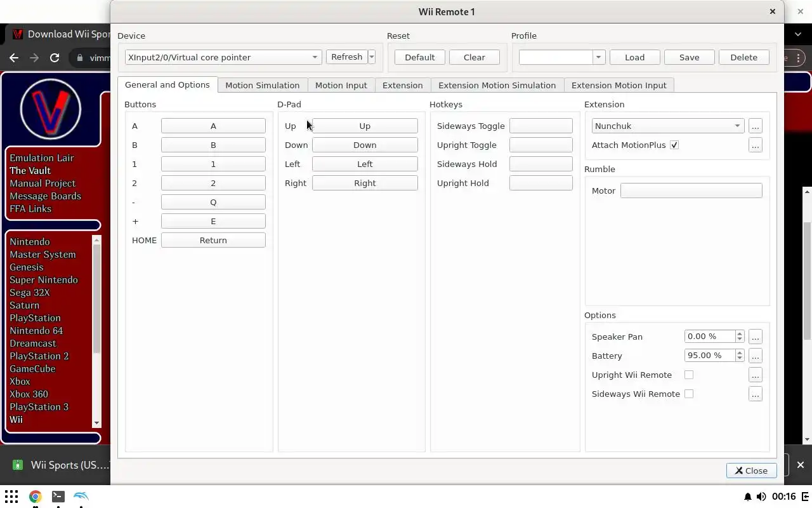Screen dimensions: 812x508
Task: Close the Wii Remote 1 dialog with the Close button
Action: pos(751,471)
